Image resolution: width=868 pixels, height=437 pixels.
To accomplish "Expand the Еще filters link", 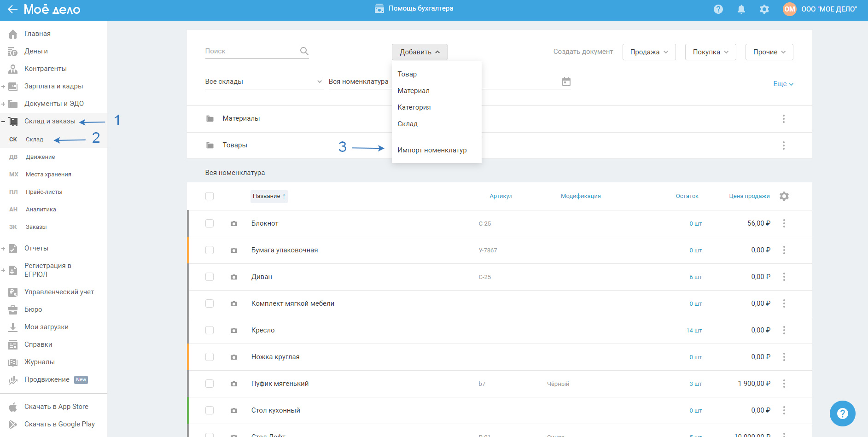I will point(782,84).
